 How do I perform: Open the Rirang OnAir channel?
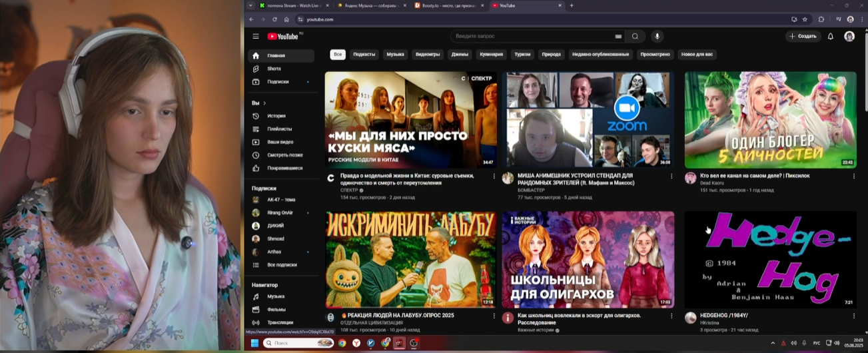tap(281, 213)
